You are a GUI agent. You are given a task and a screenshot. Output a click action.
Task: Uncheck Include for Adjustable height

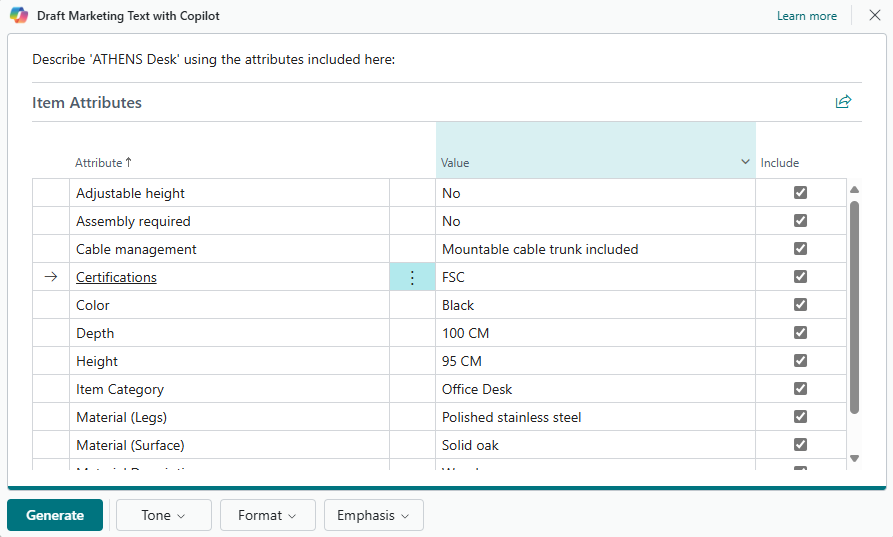[x=800, y=193]
